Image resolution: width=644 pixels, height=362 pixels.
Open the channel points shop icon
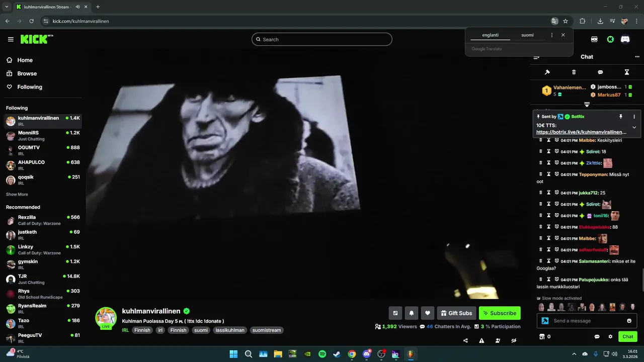(542, 336)
